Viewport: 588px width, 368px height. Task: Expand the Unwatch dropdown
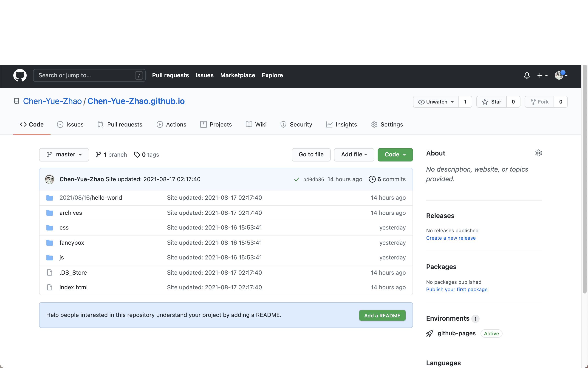pos(436,102)
